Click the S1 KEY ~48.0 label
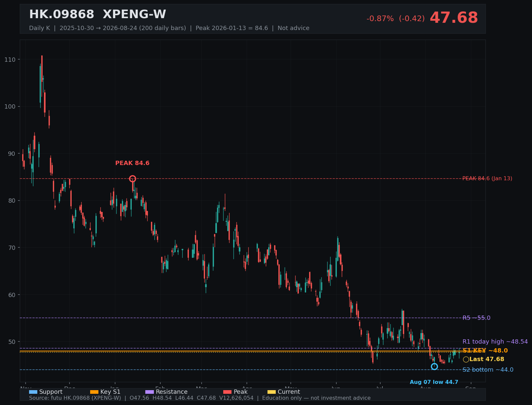The width and height of the screenshot is (532, 405). (x=485, y=351)
